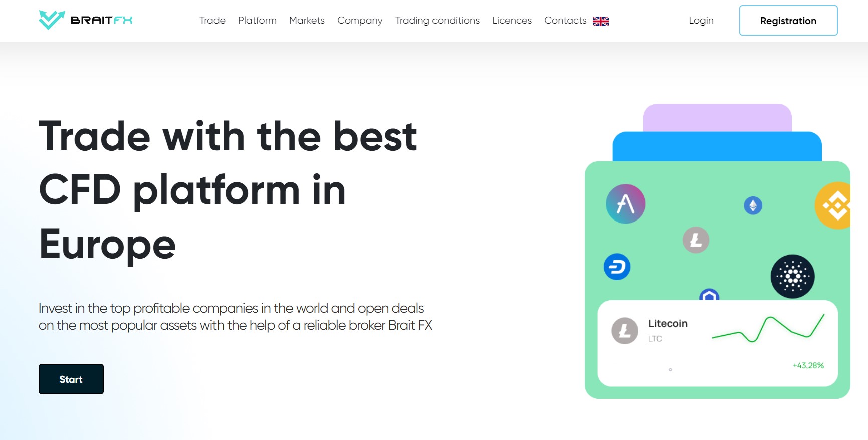
Task: Click the BraitFX logo
Action: pyautogui.click(x=86, y=20)
